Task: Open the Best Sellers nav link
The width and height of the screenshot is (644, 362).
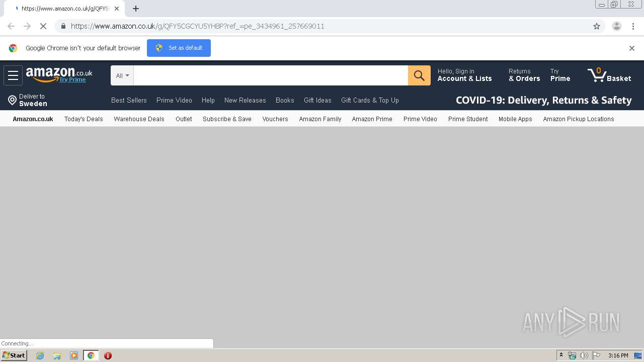Action: [129, 100]
